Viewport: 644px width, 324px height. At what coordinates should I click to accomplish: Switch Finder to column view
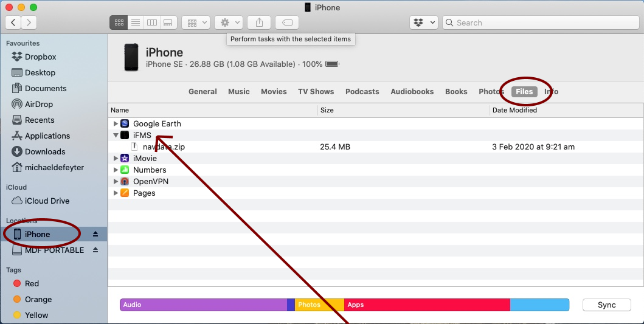tap(152, 22)
